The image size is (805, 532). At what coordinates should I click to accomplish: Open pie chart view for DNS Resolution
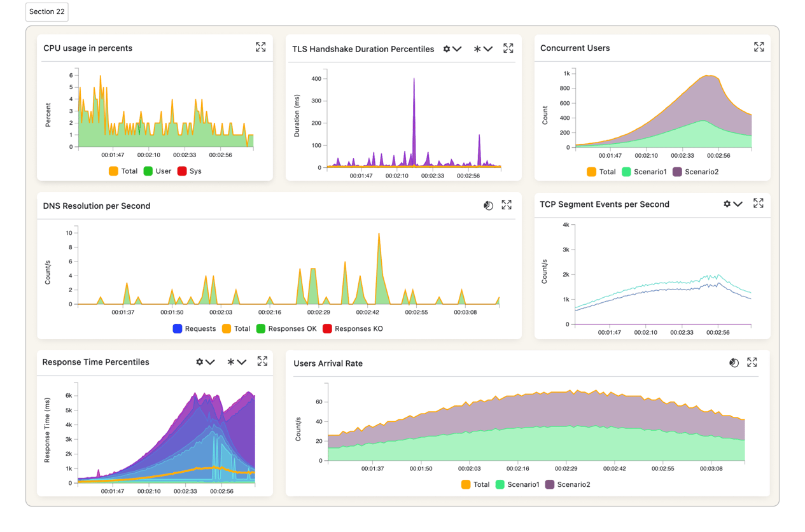(488, 206)
